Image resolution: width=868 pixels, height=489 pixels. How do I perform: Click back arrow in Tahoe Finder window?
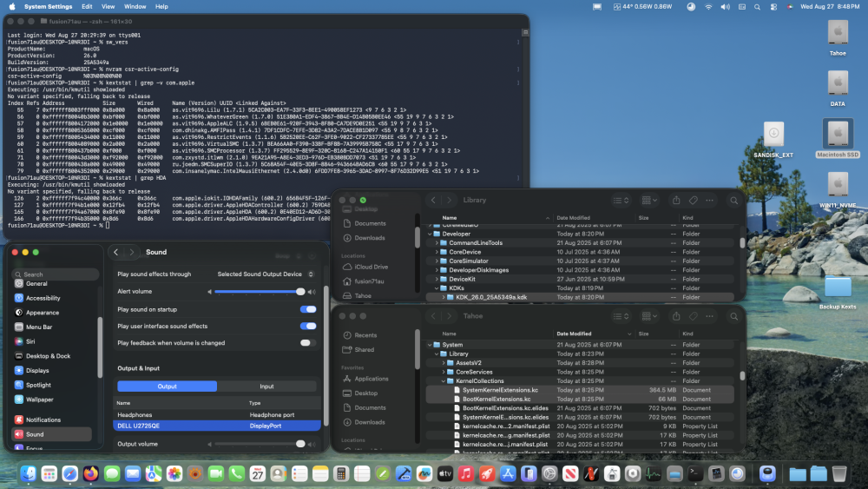click(x=433, y=316)
